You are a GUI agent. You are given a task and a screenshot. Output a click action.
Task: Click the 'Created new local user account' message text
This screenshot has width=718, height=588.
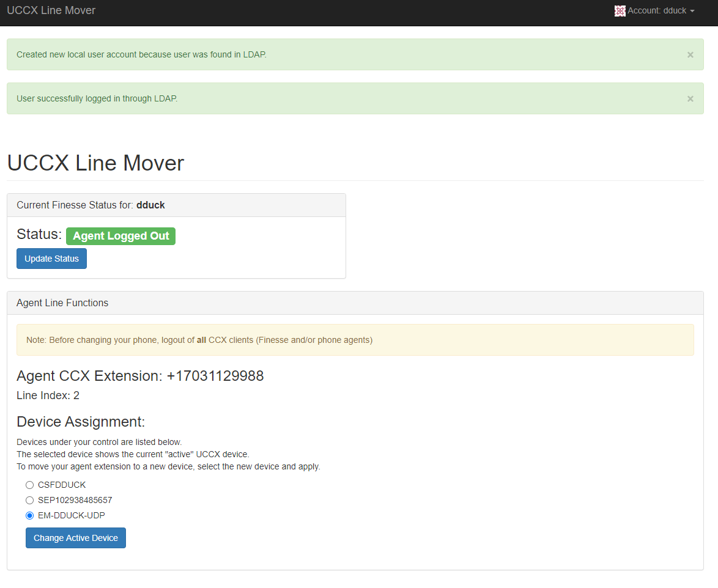point(141,54)
